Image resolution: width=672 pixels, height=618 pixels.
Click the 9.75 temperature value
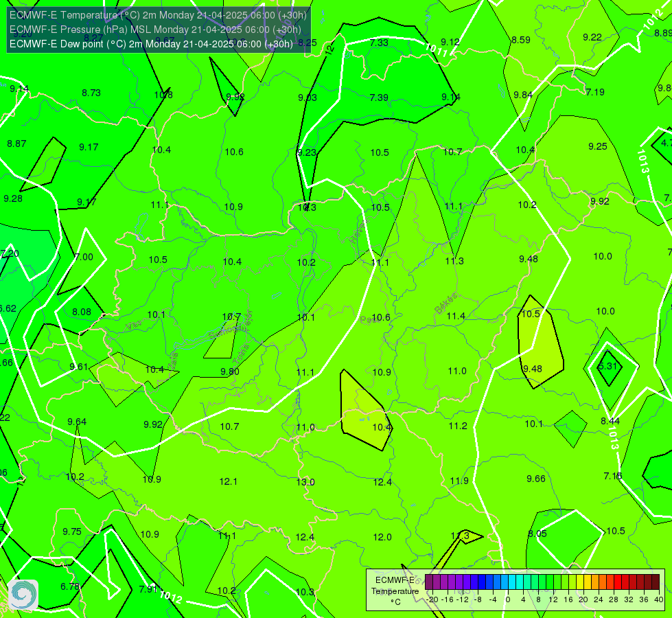click(72, 531)
